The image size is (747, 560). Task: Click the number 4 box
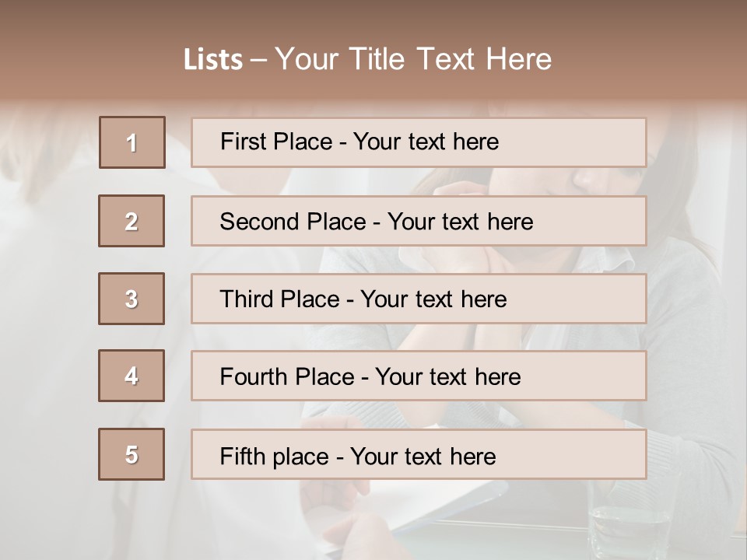[x=132, y=376]
